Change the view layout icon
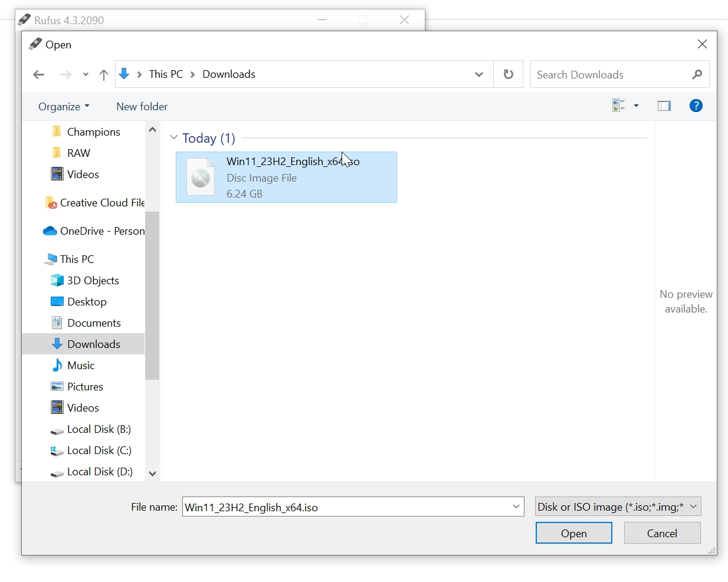 618,106
